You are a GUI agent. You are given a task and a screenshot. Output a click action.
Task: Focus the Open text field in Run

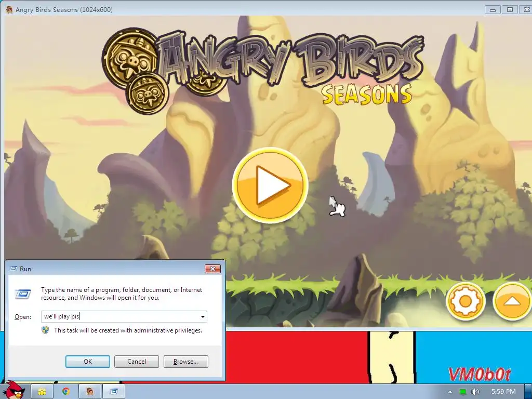click(124, 316)
